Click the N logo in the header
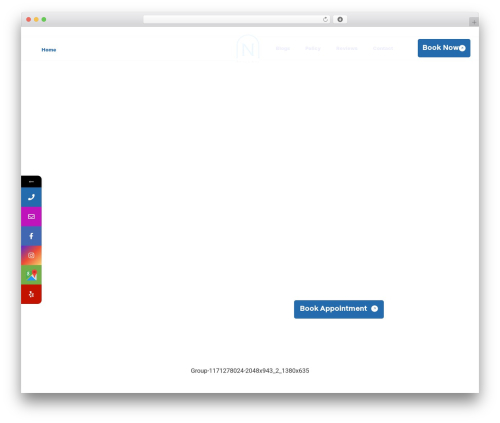Image resolution: width=500 pixels, height=423 pixels. (248, 49)
